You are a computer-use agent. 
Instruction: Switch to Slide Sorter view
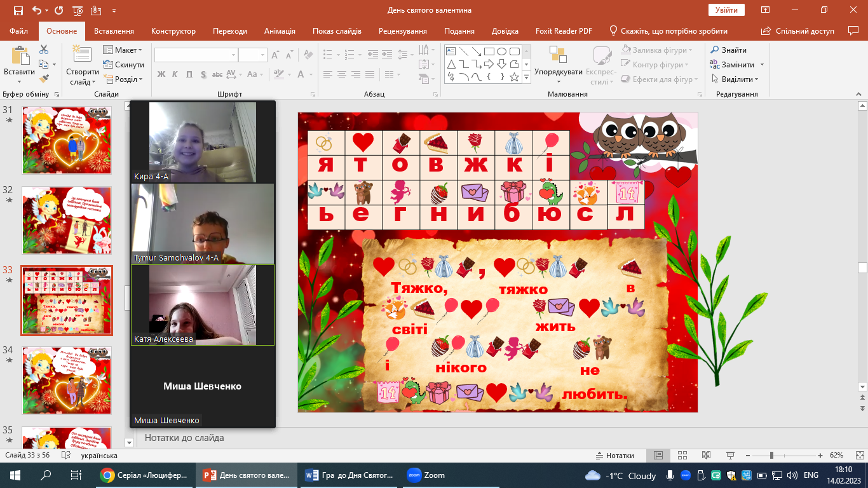pos(682,456)
